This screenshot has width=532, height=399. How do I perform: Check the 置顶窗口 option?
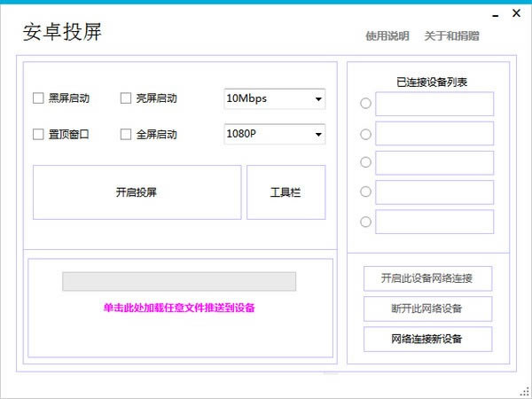pyautogui.click(x=38, y=135)
